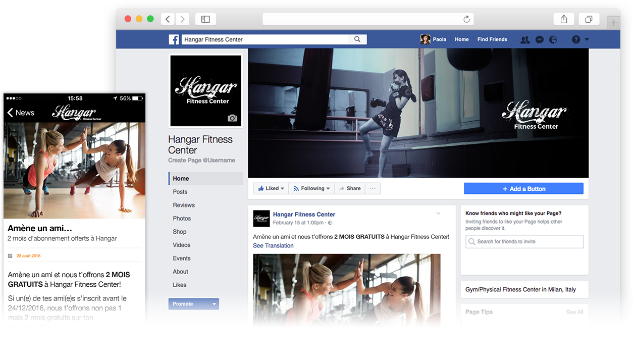
Task: Click the Safari address bar
Action: (x=368, y=19)
